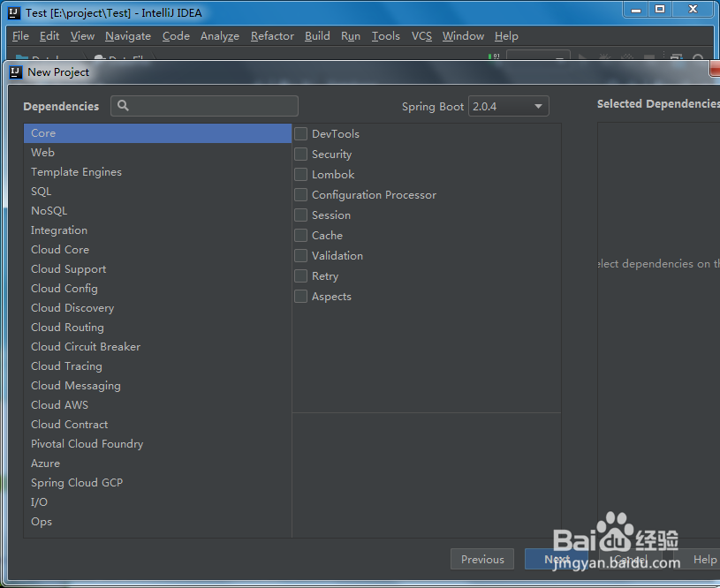This screenshot has width=720, height=588.
Task: Open the VCS menu
Action: (x=421, y=36)
